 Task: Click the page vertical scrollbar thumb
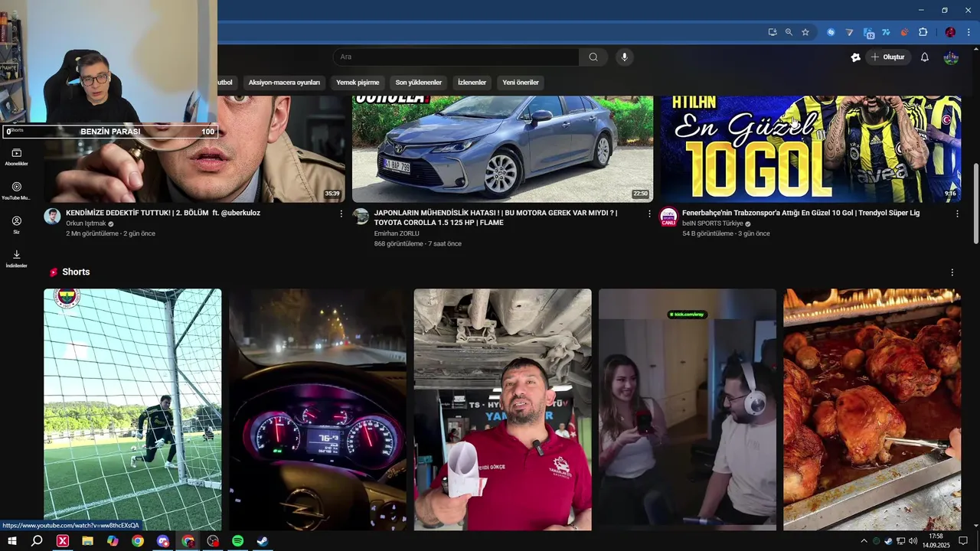pyautogui.click(x=975, y=204)
